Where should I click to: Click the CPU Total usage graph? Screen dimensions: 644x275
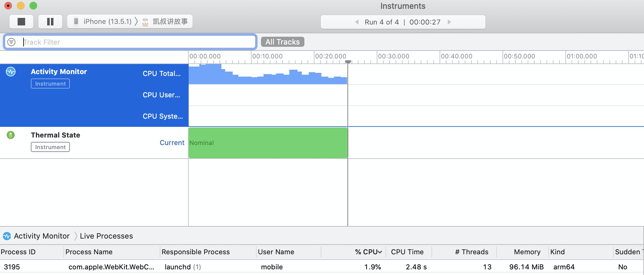[268, 74]
